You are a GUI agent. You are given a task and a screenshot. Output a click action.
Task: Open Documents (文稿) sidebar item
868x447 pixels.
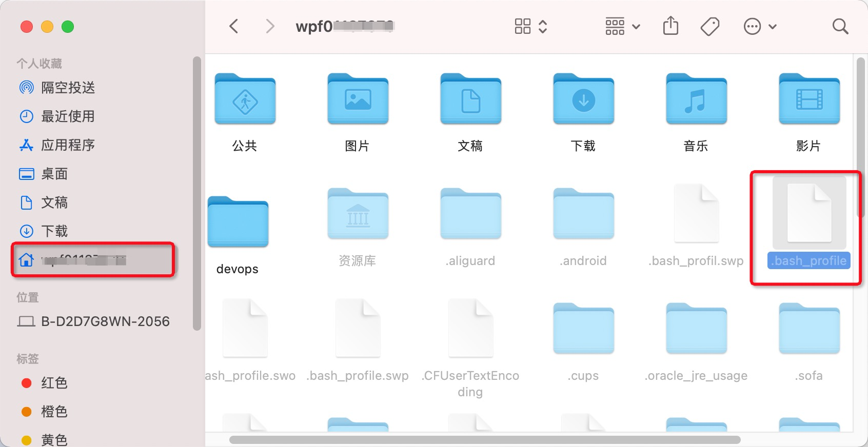click(43, 202)
